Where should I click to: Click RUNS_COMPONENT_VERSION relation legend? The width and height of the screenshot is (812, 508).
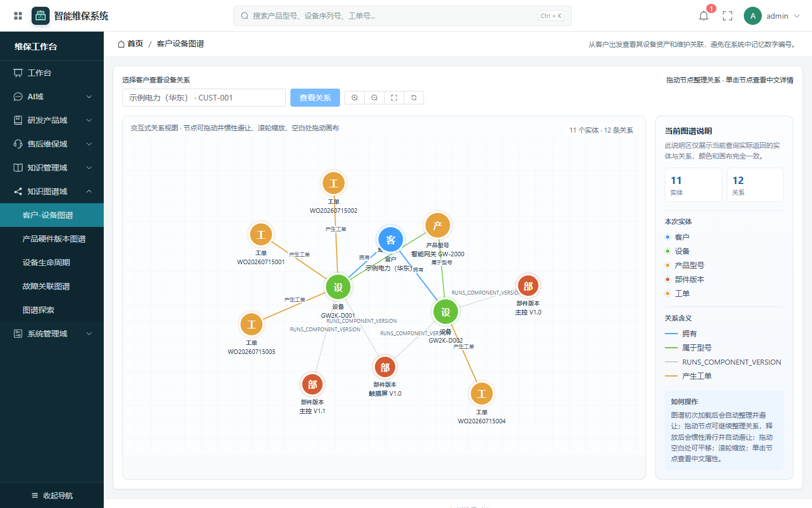pos(723,362)
